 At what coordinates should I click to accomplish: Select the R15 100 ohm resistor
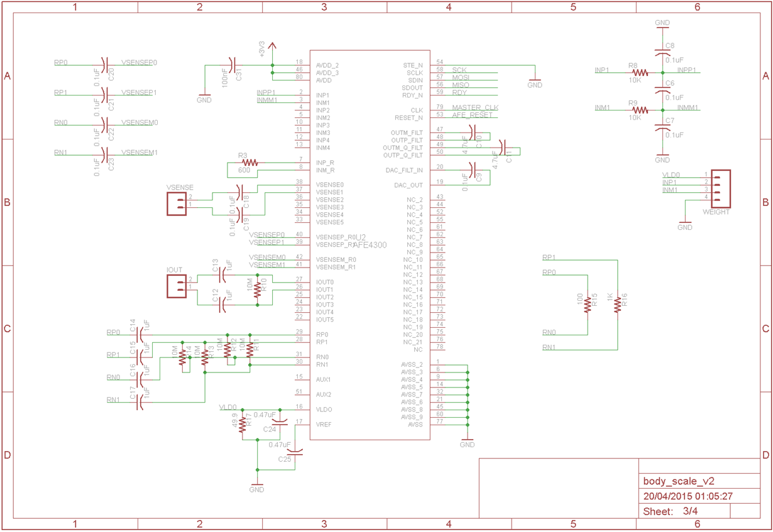click(588, 304)
